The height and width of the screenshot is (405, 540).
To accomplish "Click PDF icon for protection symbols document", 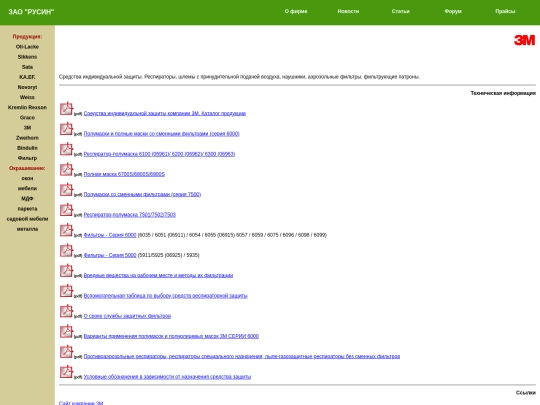I will [x=66, y=372].
